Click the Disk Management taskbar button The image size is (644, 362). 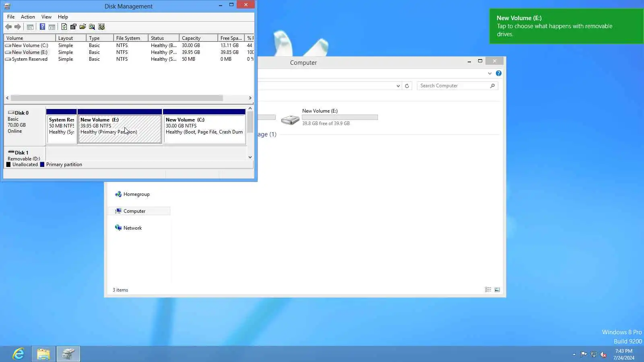click(68, 354)
